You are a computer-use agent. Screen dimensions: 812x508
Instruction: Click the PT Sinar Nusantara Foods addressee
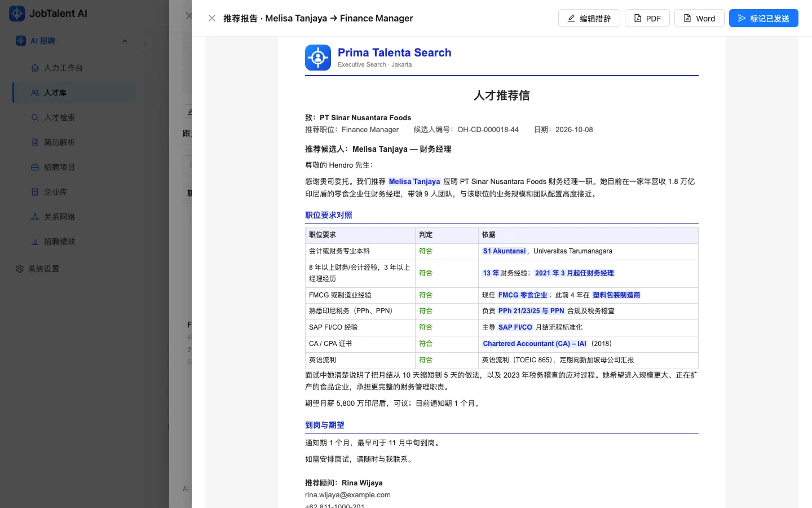[x=365, y=117]
